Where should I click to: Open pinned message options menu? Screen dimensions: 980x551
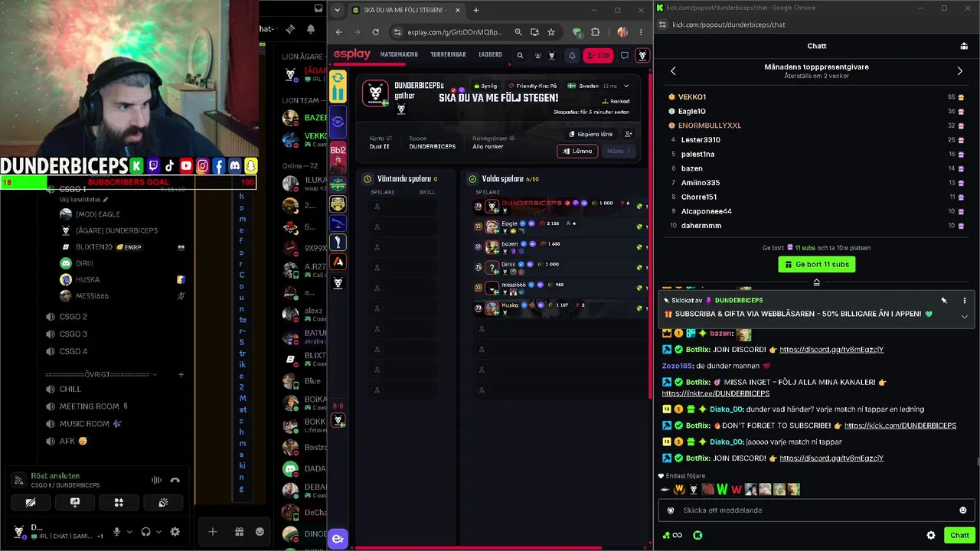[964, 301]
